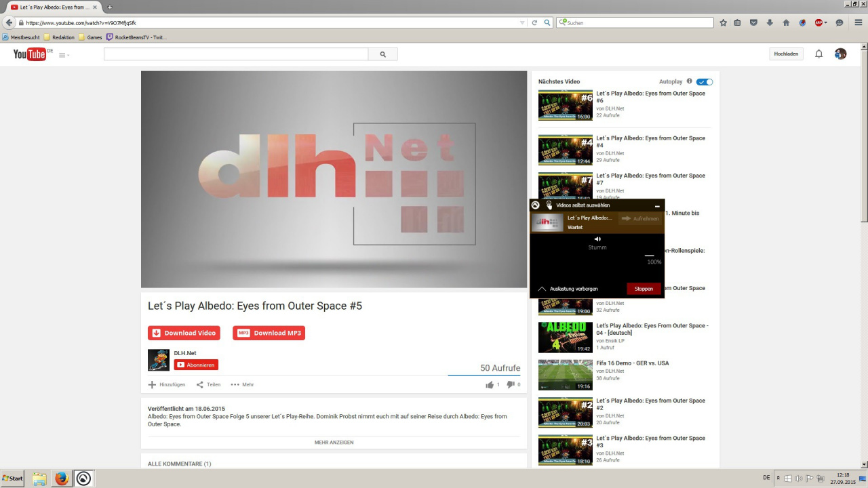The height and width of the screenshot is (488, 868).
Task: Open file explorer taskbar icon
Action: [39, 479]
